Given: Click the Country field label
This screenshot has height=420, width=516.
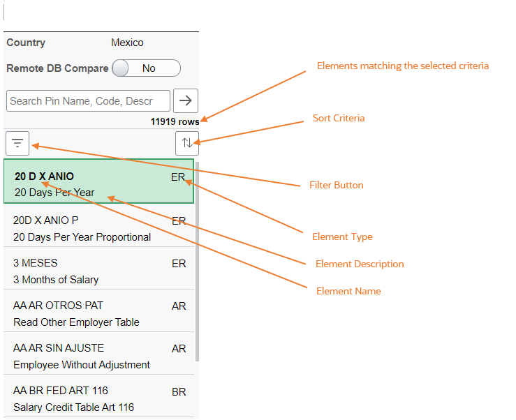Looking at the screenshot, I should coord(26,43).
